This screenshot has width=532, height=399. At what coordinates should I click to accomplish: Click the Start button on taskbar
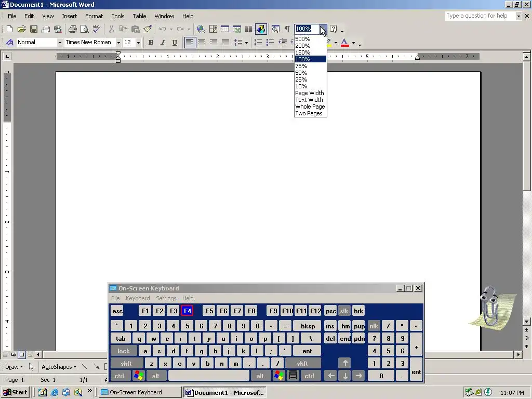click(x=15, y=392)
